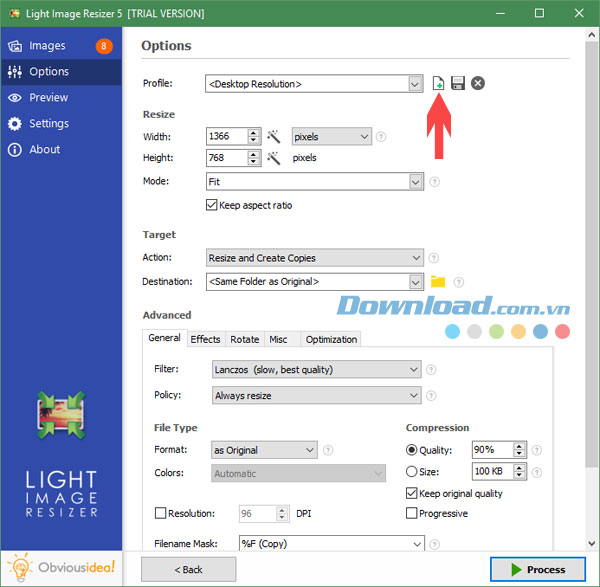Image resolution: width=600 pixels, height=587 pixels.
Task: Click the Obviousidea lightbulb logo
Action: pyautogui.click(x=20, y=567)
